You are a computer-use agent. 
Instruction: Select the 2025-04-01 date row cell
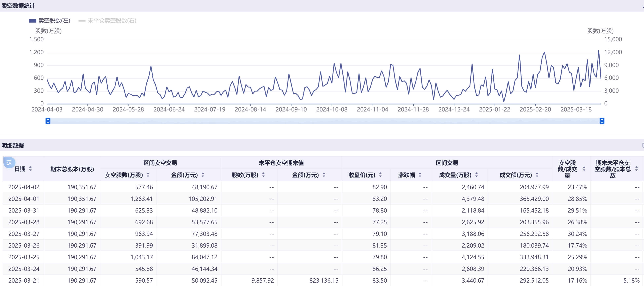pyautogui.click(x=24, y=199)
